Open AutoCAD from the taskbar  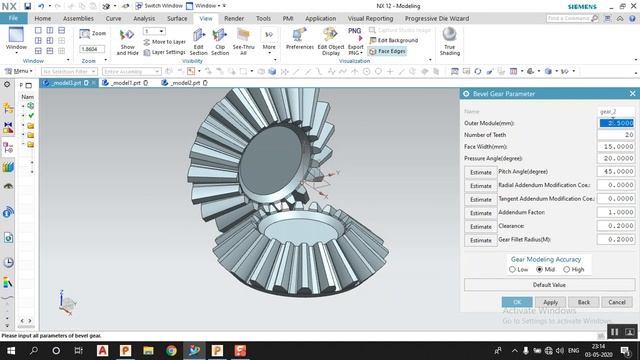point(102,351)
